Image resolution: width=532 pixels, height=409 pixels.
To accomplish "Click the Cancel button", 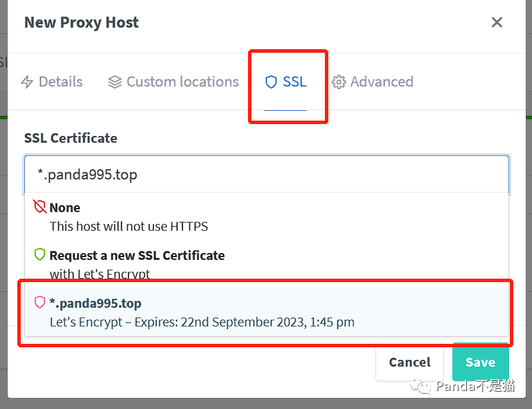I will click(409, 362).
